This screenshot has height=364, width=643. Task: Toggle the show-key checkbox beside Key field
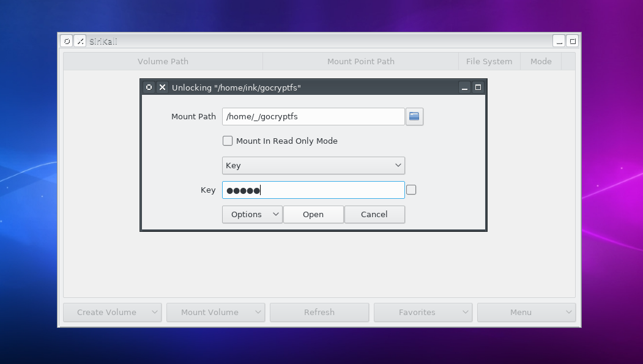point(411,190)
